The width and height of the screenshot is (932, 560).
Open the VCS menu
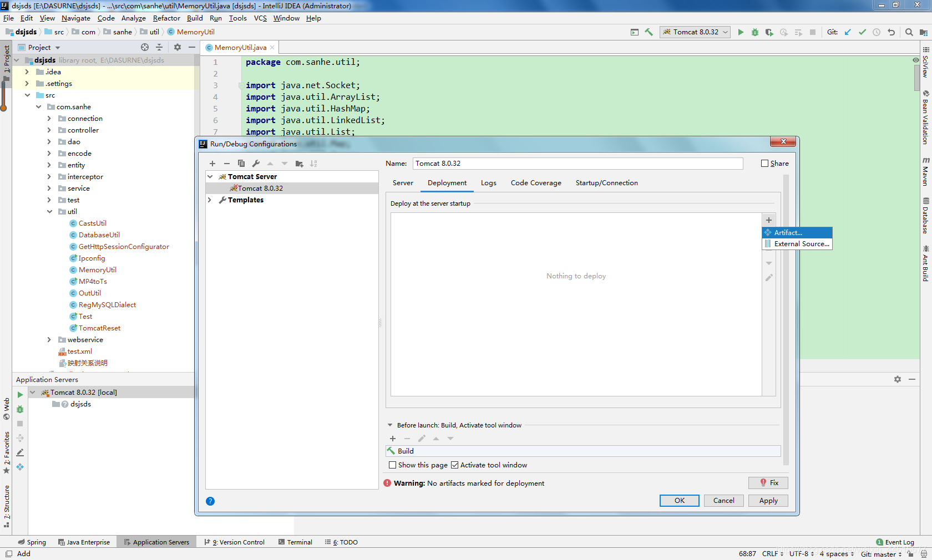coord(260,18)
